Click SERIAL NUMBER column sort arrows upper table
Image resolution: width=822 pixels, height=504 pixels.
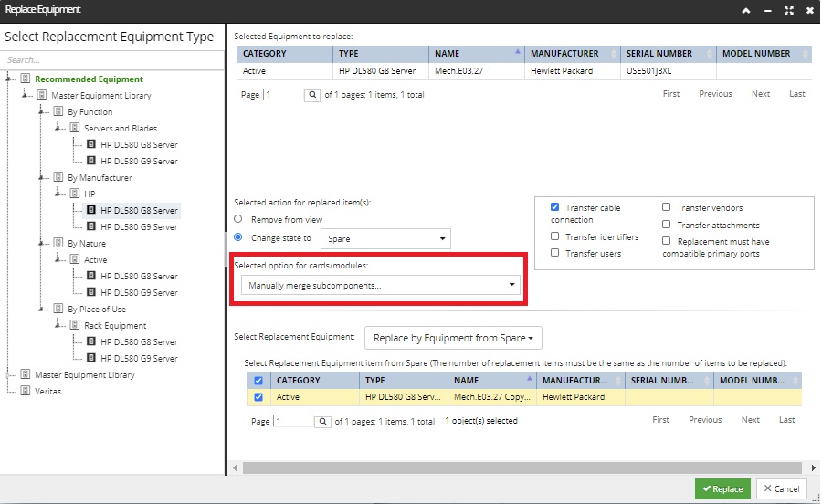pos(710,54)
